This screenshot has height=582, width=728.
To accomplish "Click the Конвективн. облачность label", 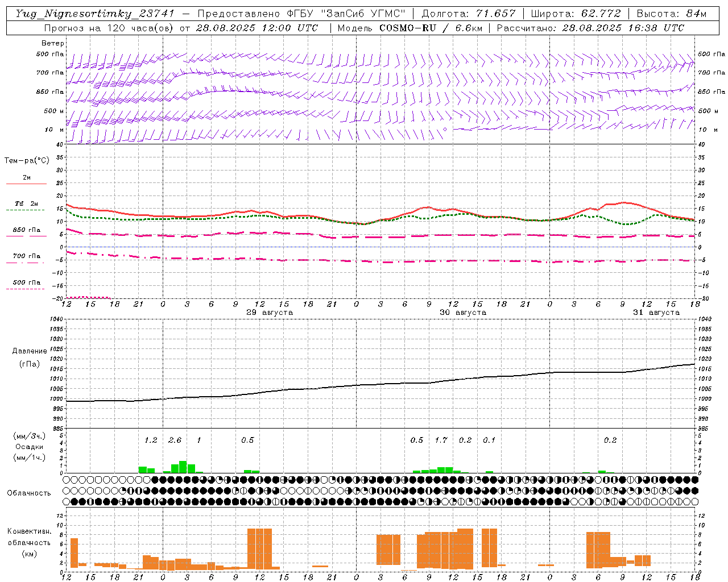I will 29,537.
